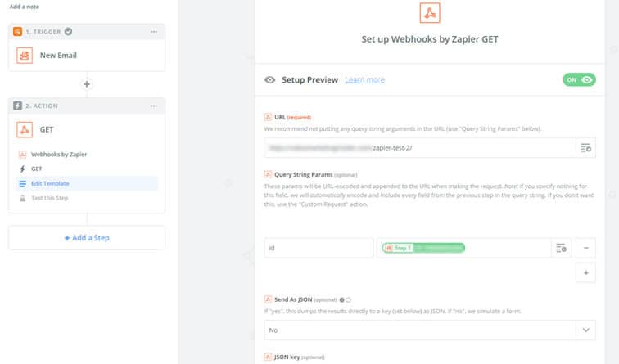
Task: Select Webhooks by Zapier step item
Action: click(x=57, y=154)
